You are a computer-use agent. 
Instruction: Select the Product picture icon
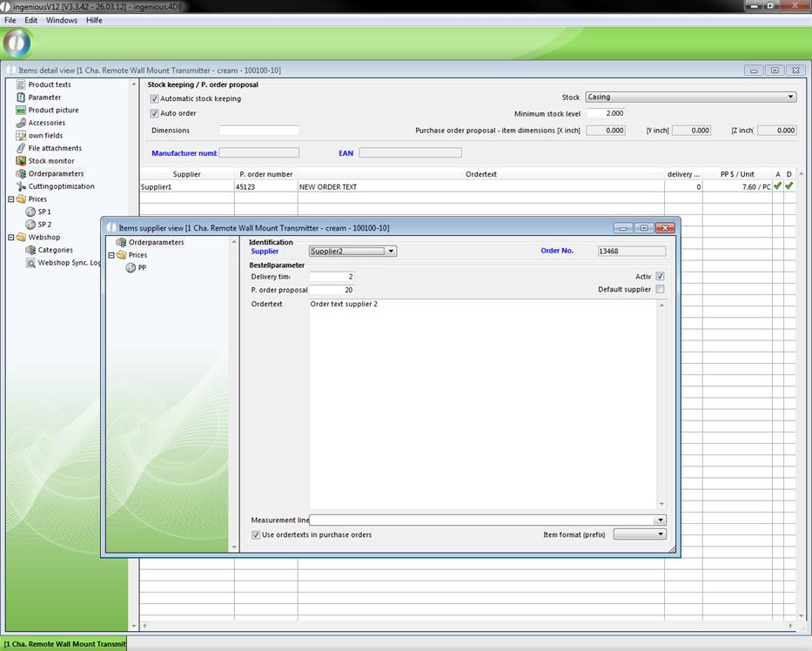tap(22, 110)
